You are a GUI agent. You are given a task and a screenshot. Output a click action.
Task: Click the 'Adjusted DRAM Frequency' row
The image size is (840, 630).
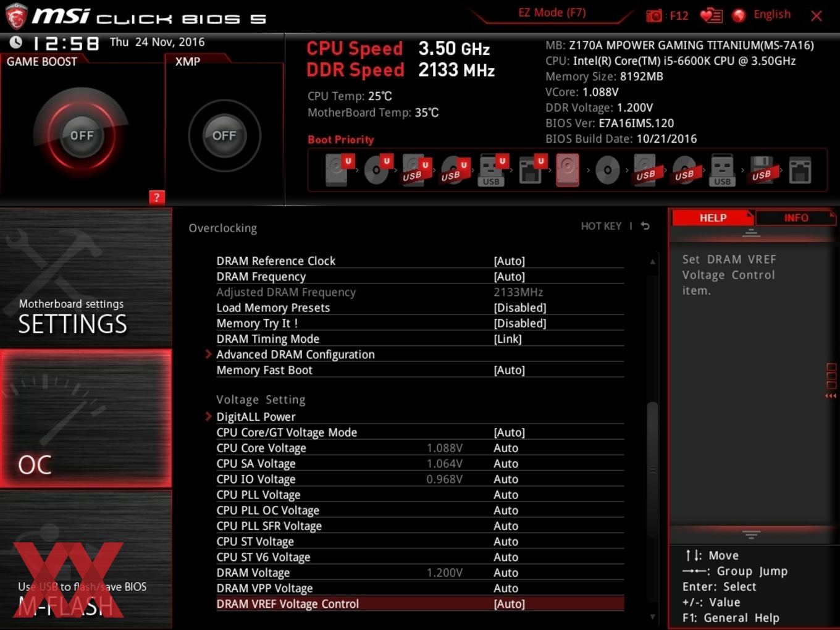coord(420,292)
